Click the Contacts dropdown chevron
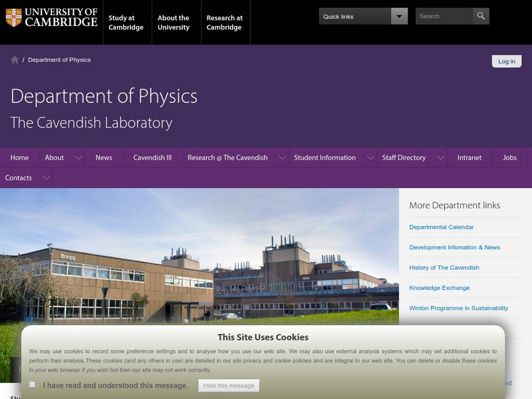The image size is (532, 399). [x=45, y=178]
